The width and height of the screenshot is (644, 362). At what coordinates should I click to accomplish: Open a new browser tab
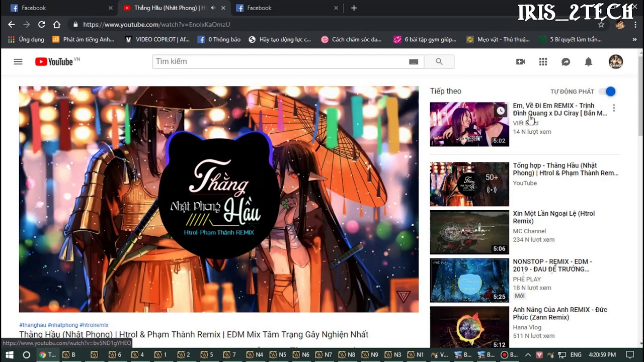click(354, 8)
